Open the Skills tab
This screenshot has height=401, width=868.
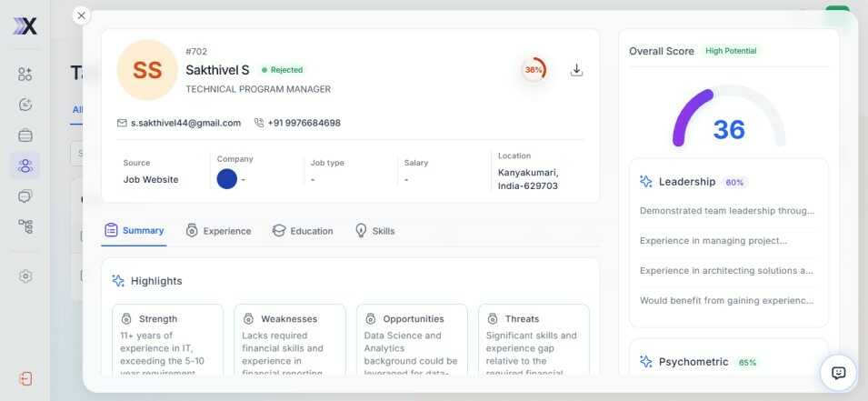(374, 231)
